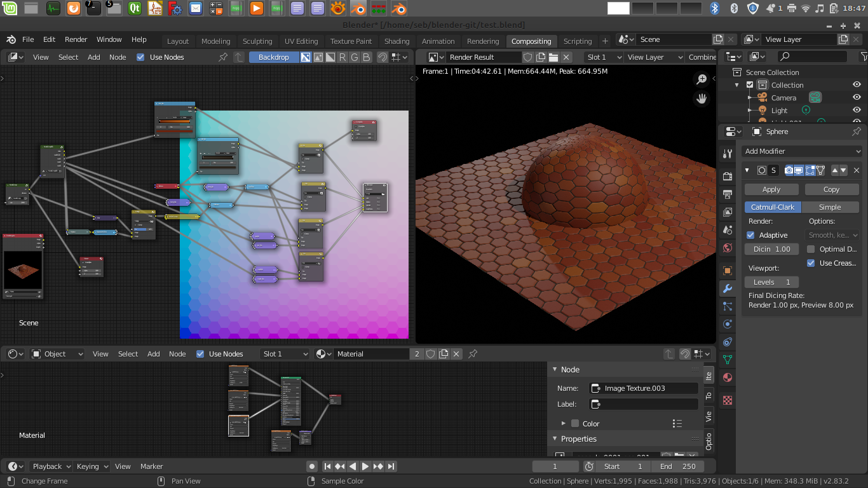Open the Output properties tab
This screenshot has height=488, width=868.
click(727, 195)
